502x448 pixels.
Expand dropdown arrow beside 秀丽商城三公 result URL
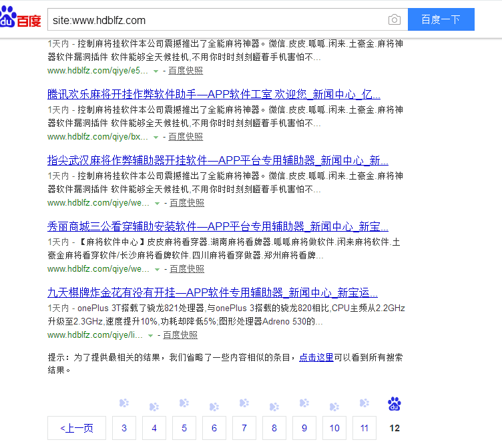point(157,270)
